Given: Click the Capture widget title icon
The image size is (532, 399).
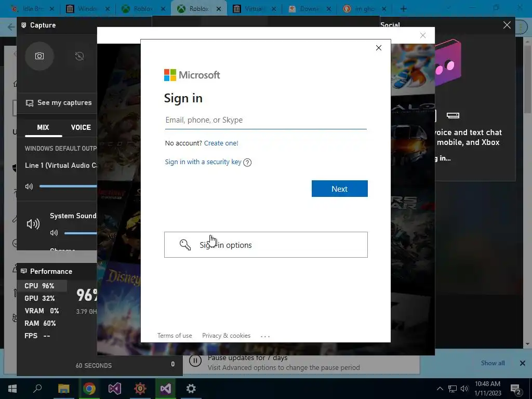Looking at the screenshot, I should [24, 25].
